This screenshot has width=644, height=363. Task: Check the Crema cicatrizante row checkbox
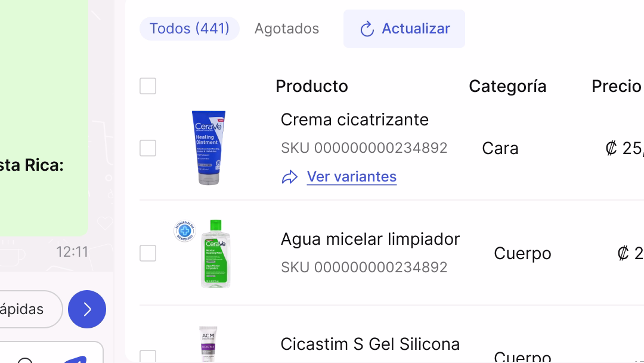(x=148, y=148)
